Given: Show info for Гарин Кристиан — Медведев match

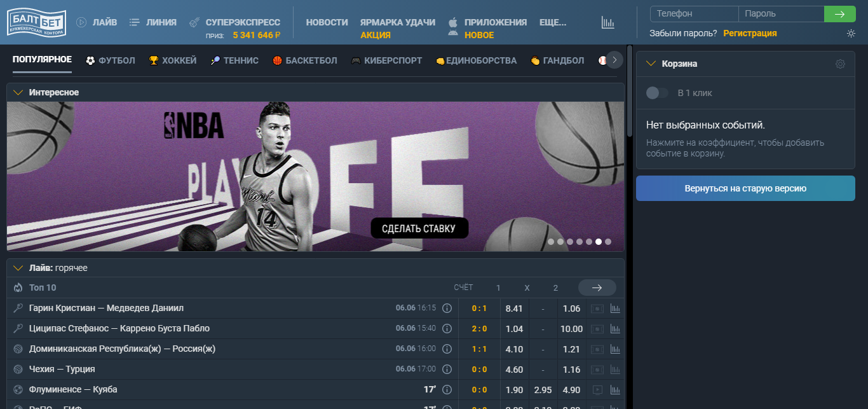Looking at the screenshot, I should [x=447, y=308].
